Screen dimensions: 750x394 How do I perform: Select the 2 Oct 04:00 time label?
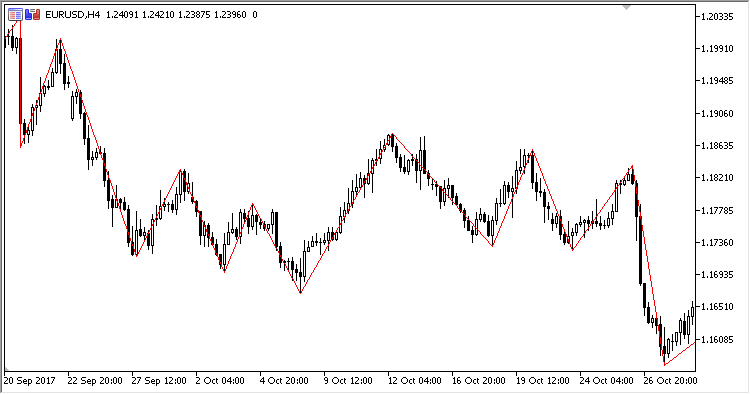click(x=220, y=381)
